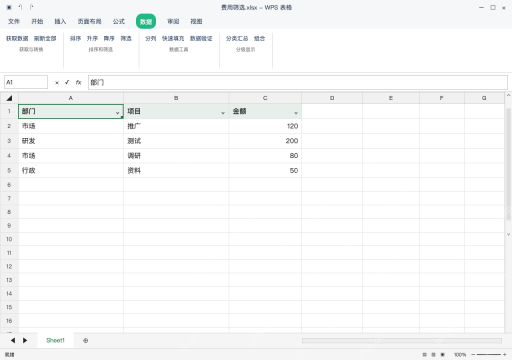This screenshot has width=512, height=360.
Task: Click the select-all corner triangle
Action: pos(9,98)
